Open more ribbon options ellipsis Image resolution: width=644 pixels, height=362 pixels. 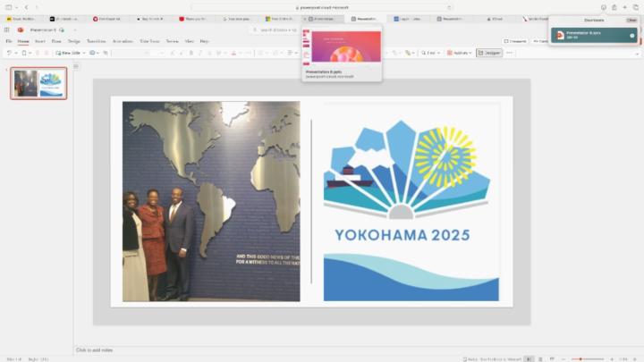[x=510, y=53]
